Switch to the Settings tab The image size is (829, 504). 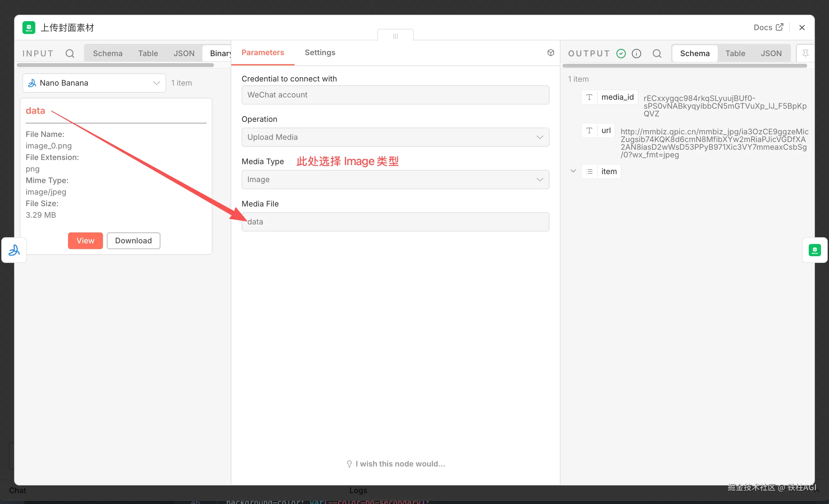(320, 53)
